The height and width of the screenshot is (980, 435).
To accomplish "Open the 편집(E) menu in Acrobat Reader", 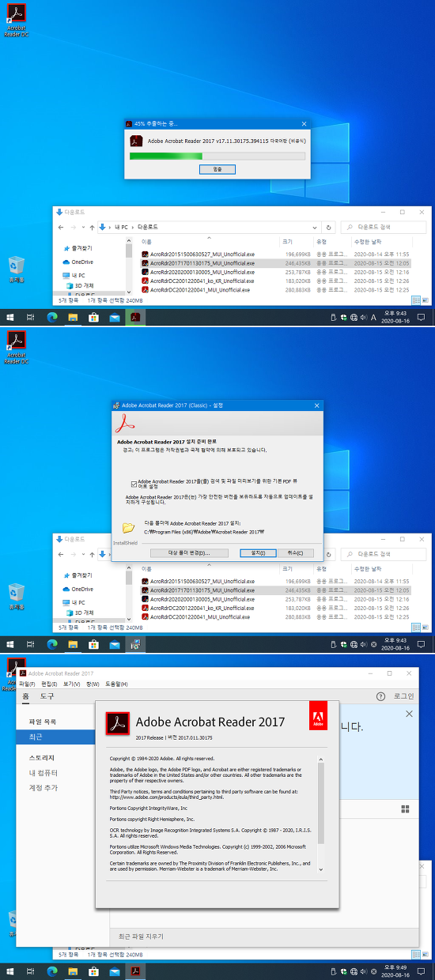I will [49, 684].
